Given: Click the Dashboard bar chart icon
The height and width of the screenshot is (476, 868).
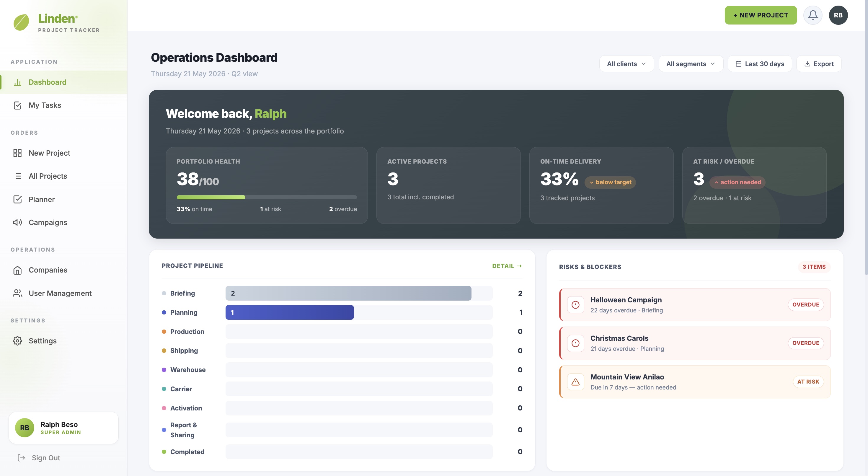Looking at the screenshot, I should pos(17,82).
